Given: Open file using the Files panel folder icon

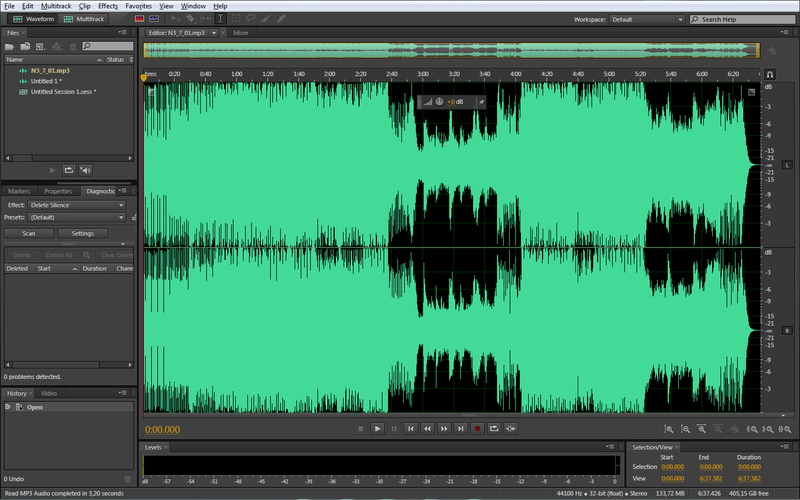Looking at the screenshot, I should point(12,46).
